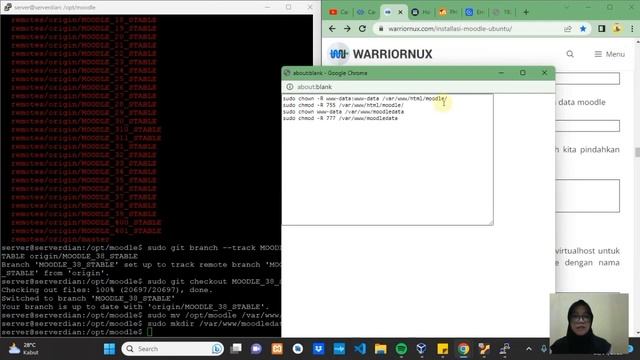Click the textarea resize handle corner
This screenshot has width=640, height=360.
[x=491, y=222]
